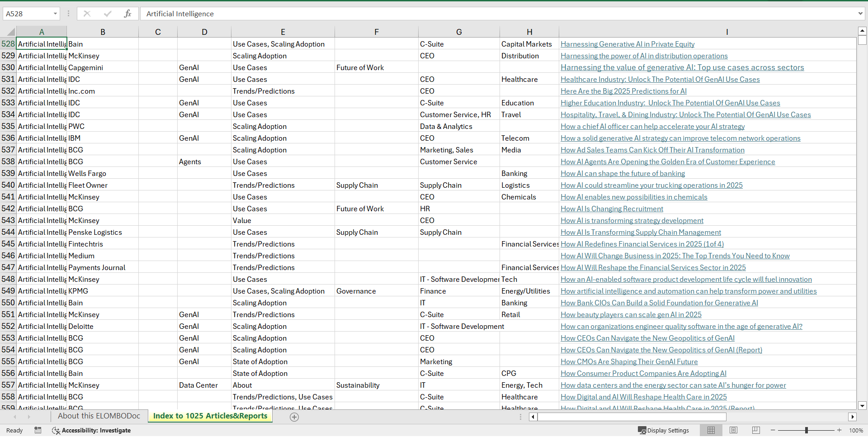Image resolution: width=868 pixels, height=437 pixels.
Task: Select cell containing Capital Markets
Action: click(529, 44)
